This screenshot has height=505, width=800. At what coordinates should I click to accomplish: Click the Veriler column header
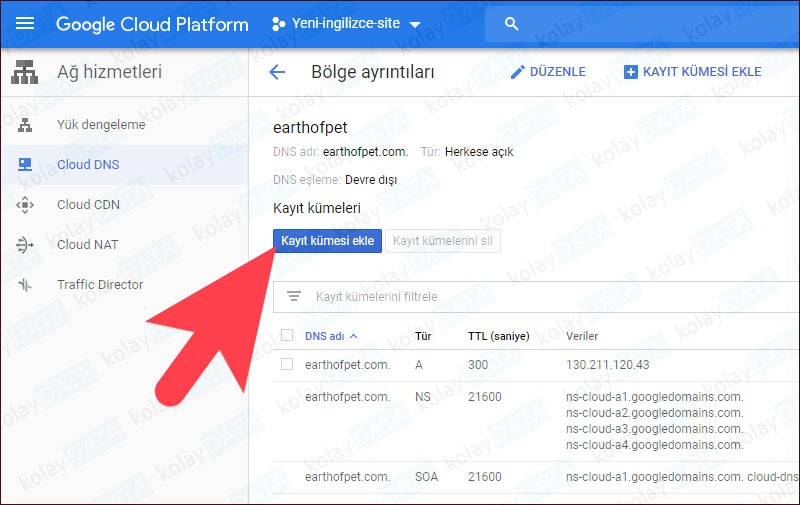[x=582, y=336]
